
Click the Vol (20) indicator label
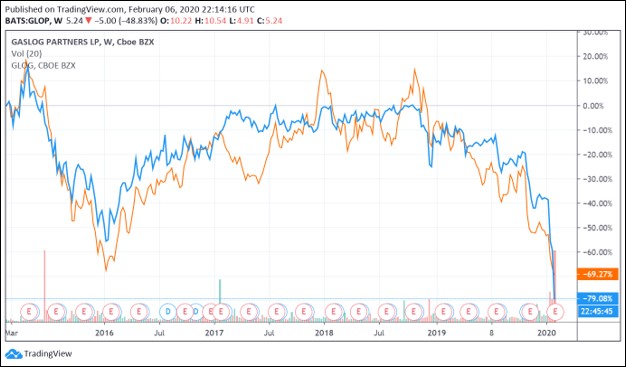pyautogui.click(x=26, y=54)
